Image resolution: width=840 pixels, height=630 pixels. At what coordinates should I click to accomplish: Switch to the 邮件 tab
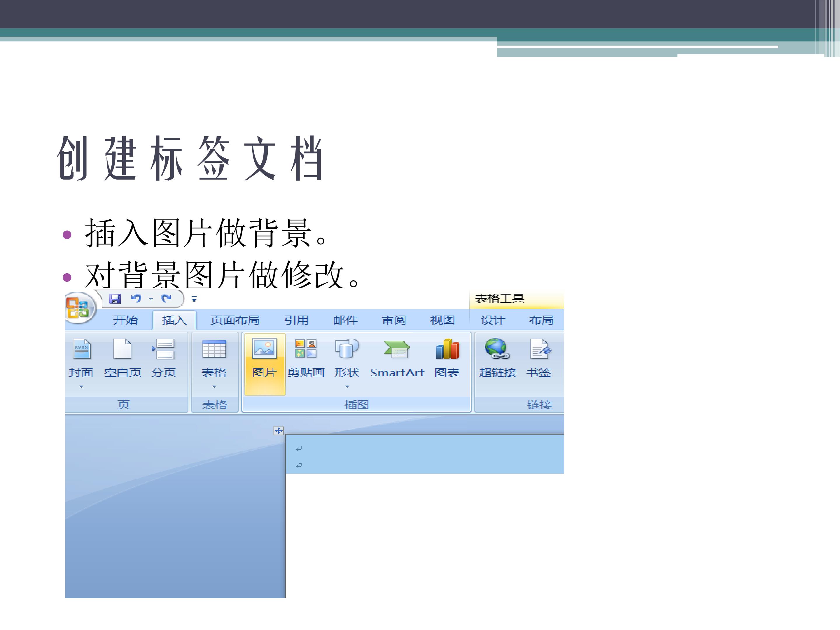click(345, 320)
